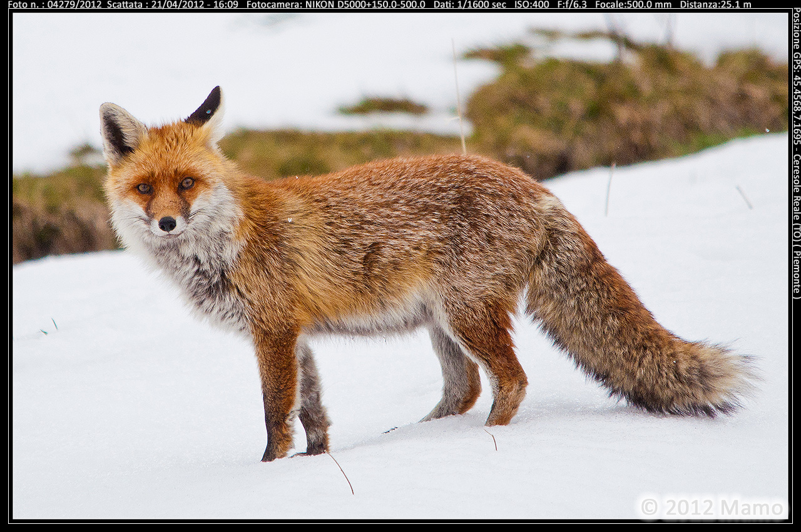
Task: Click the "ISO:400" metadata label
Action: (x=533, y=6)
